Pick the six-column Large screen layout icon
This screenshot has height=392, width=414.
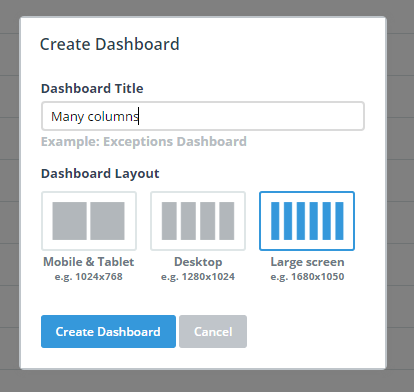[307, 221]
